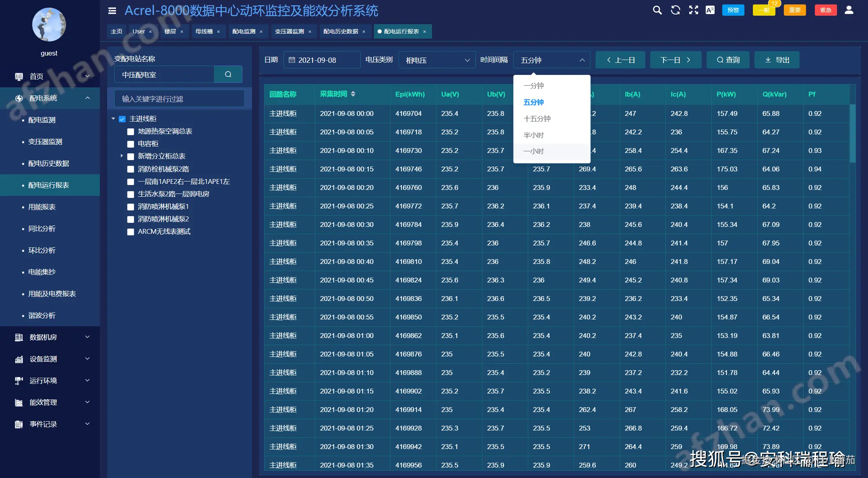Image resolution: width=868 pixels, height=478 pixels.
Task: Click the 查询 query button
Action: 728,60
